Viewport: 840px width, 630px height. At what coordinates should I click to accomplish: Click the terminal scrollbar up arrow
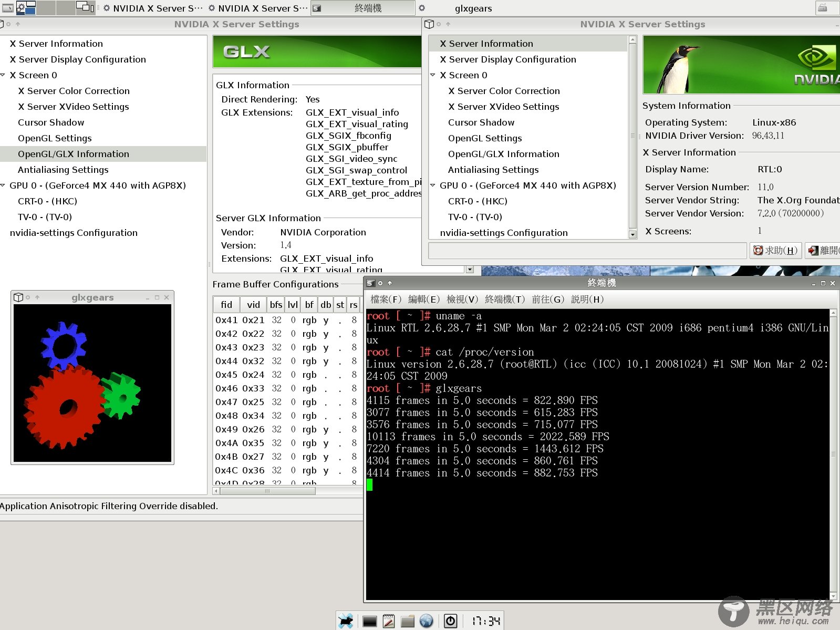coord(833,314)
